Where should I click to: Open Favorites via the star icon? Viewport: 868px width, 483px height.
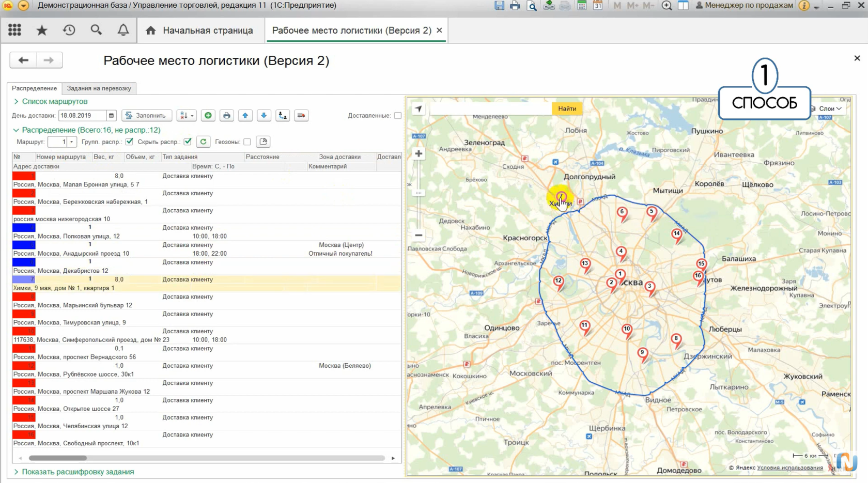[x=42, y=30]
